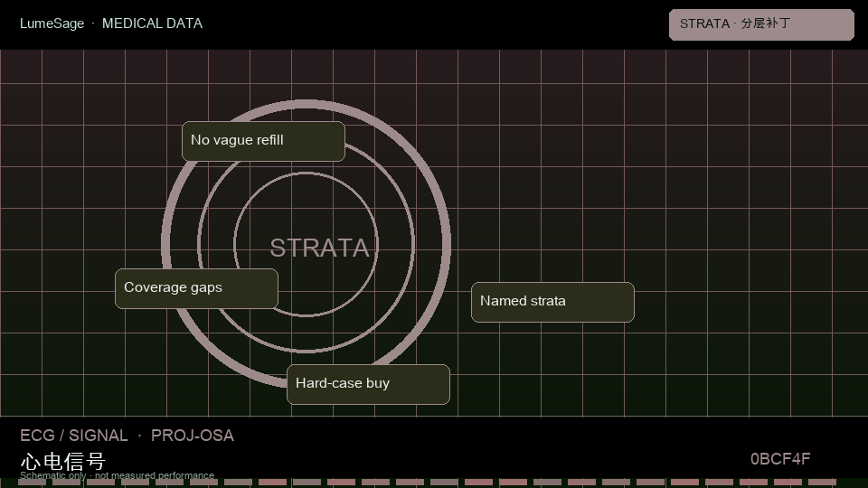The width and height of the screenshot is (868, 488).
Task: Click the ECG / SIGNAL caption
Action: pyautogui.click(x=74, y=436)
